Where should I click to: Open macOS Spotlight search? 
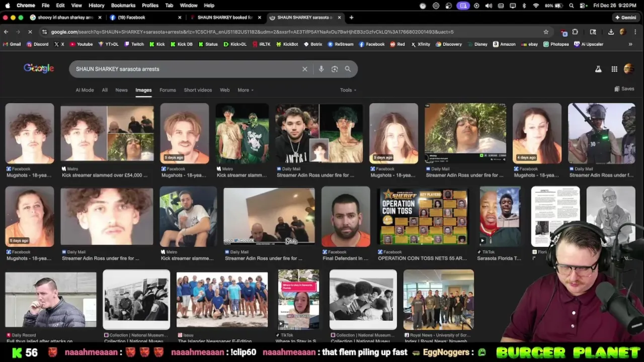[572, 6]
